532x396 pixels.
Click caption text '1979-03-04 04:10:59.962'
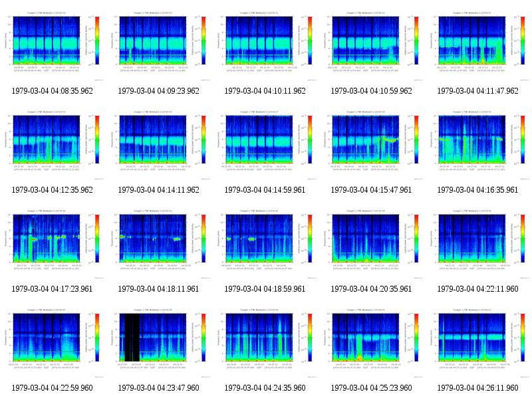tap(372, 91)
